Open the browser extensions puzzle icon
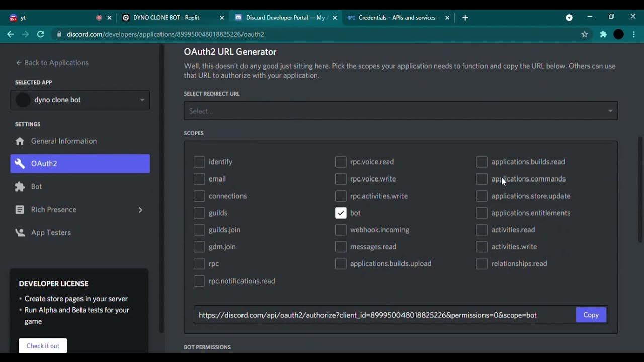 click(603, 34)
